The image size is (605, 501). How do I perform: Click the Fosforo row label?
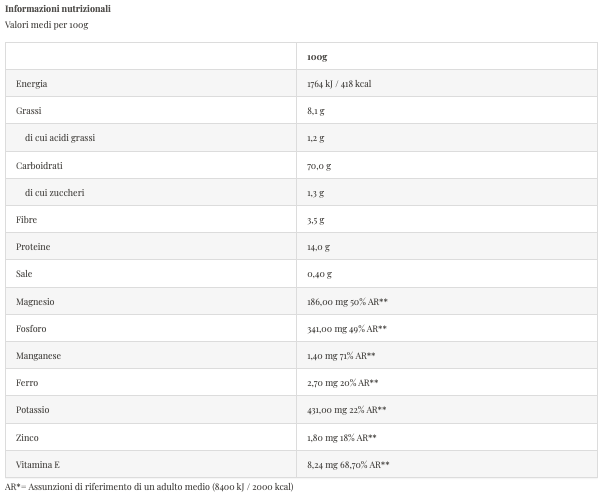[x=31, y=328]
